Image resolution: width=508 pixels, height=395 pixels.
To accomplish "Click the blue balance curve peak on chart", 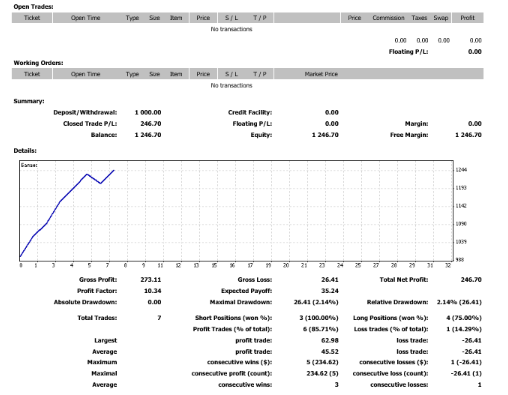I will 114,170.
